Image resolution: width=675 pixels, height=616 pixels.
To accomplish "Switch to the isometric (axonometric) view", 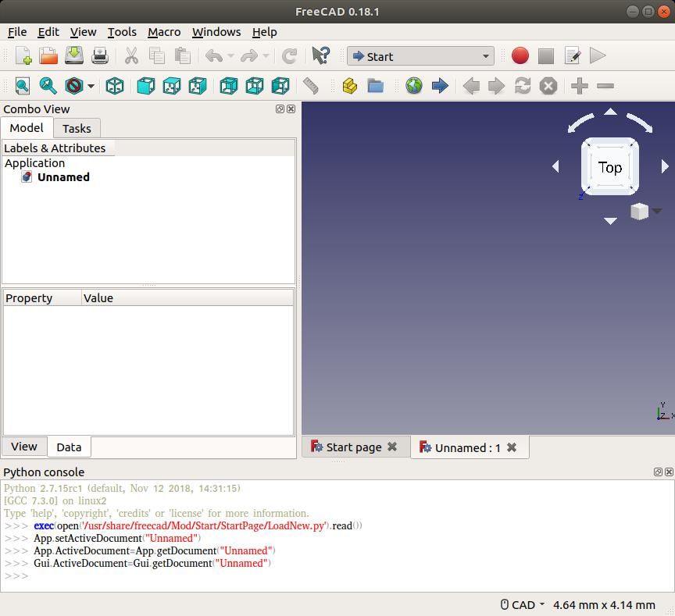I will pyautogui.click(x=115, y=86).
